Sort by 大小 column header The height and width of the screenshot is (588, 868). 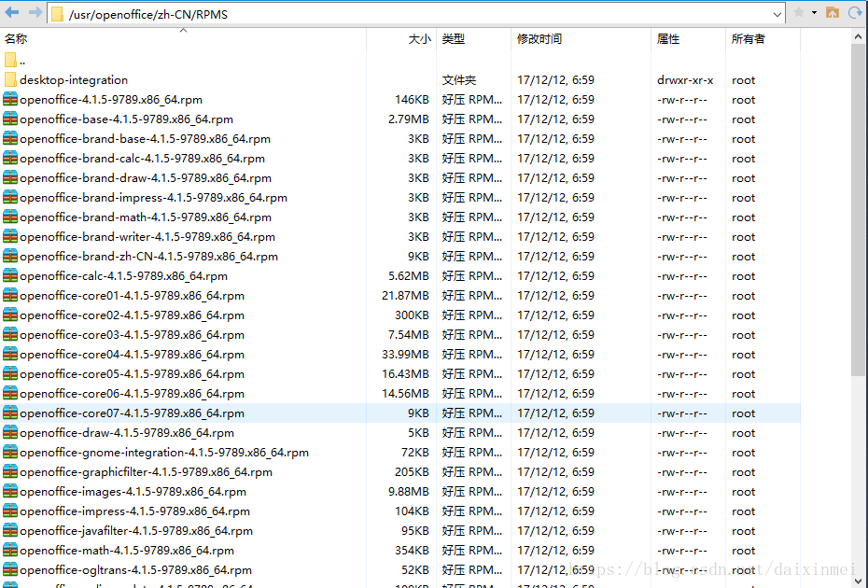click(420, 39)
